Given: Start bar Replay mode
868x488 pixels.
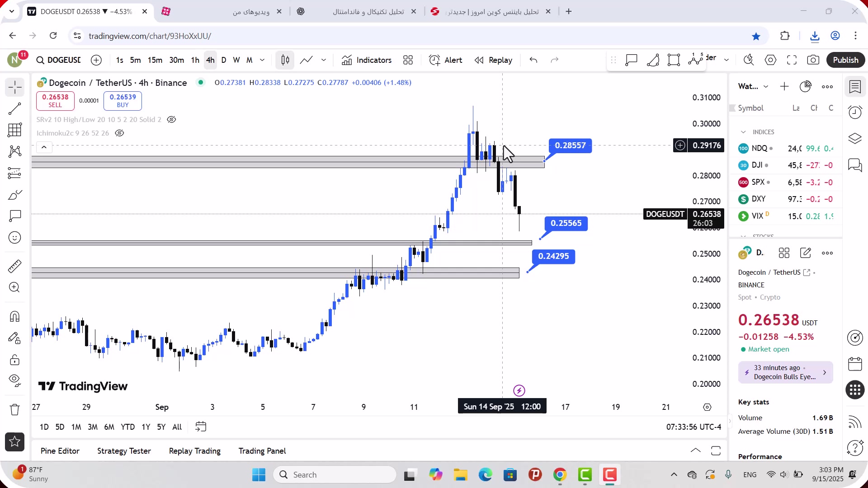Looking at the screenshot, I should click(493, 60).
